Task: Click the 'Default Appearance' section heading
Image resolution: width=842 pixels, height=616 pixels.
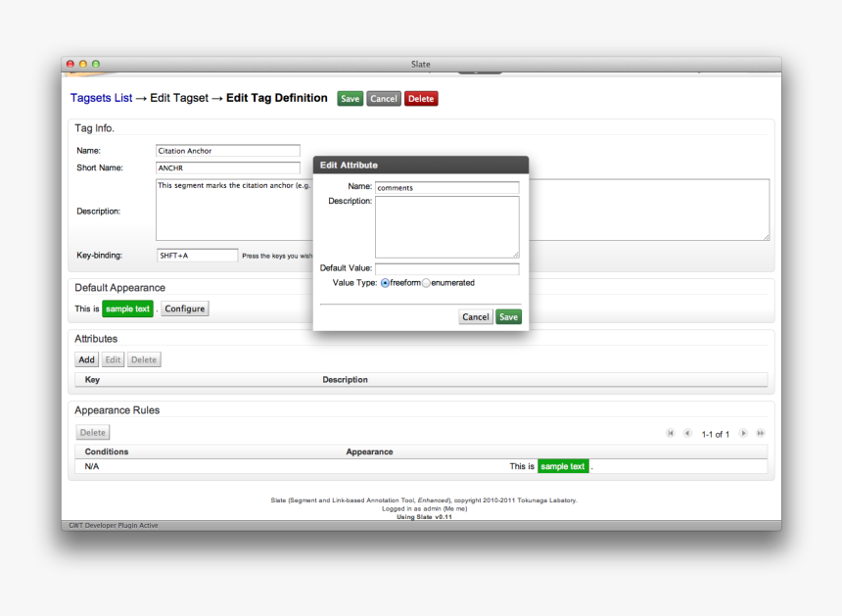Action: 119,288
